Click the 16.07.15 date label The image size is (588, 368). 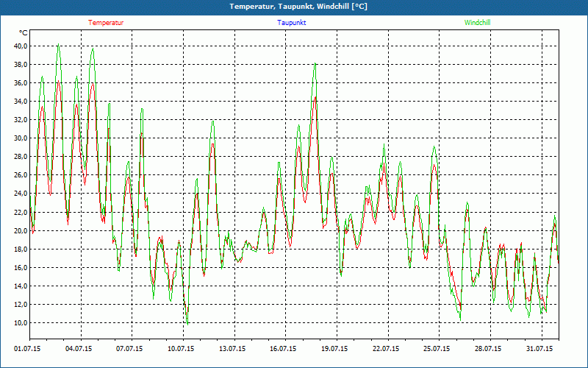pyautogui.click(x=283, y=349)
